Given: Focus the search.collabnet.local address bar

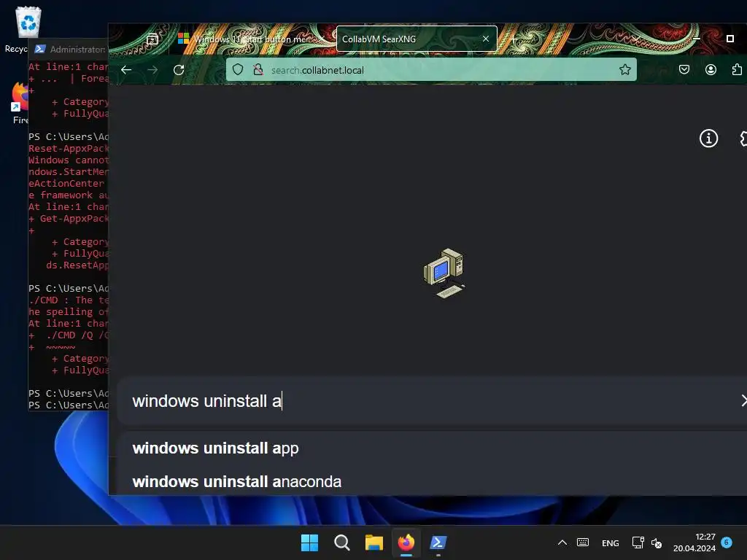Looking at the screenshot, I should [x=431, y=70].
